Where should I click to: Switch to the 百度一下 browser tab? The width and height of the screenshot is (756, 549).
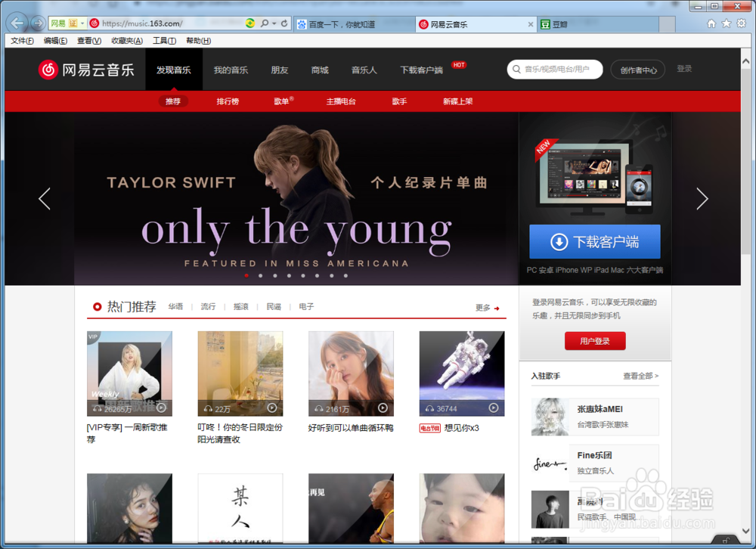click(355, 24)
